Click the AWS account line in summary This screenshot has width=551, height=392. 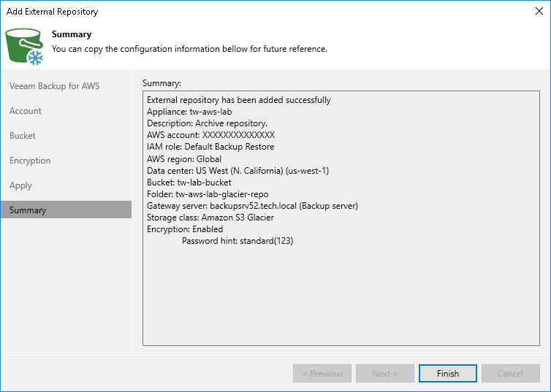pos(210,135)
